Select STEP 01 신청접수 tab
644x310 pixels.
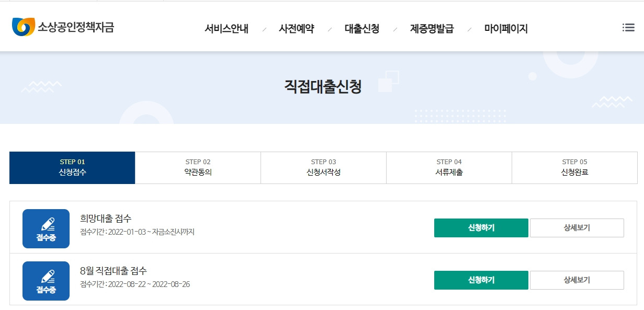pos(72,168)
